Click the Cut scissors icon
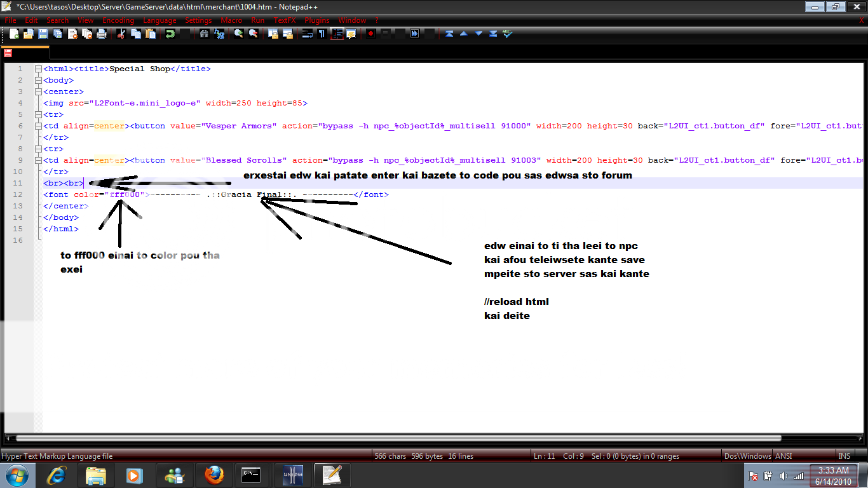Image resolution: width=868 pixels, height=488 pixels. coord(121,34)
